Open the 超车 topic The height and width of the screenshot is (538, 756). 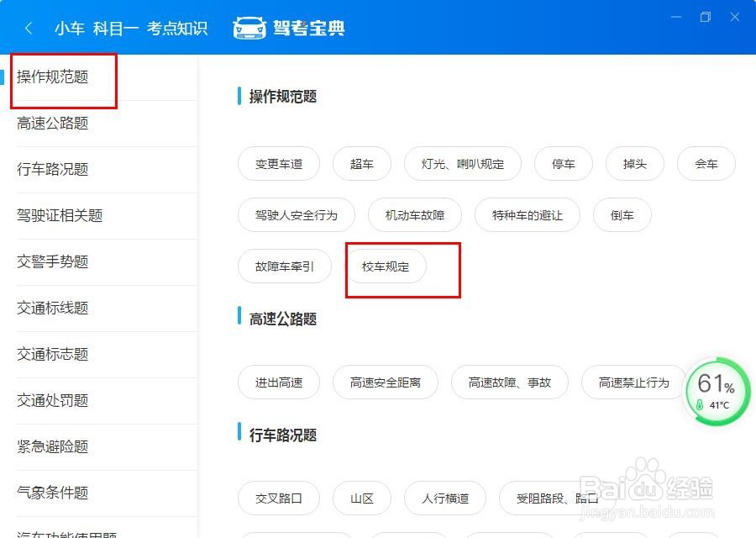361,164
